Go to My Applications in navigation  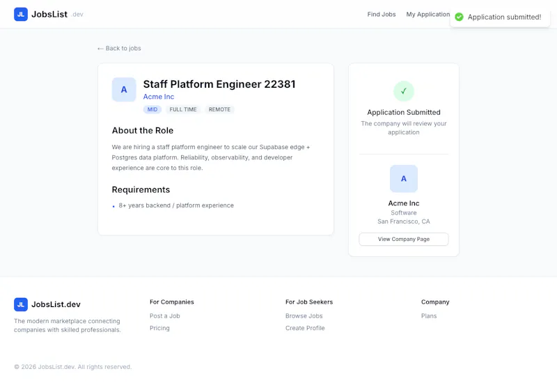coord(428,14)
